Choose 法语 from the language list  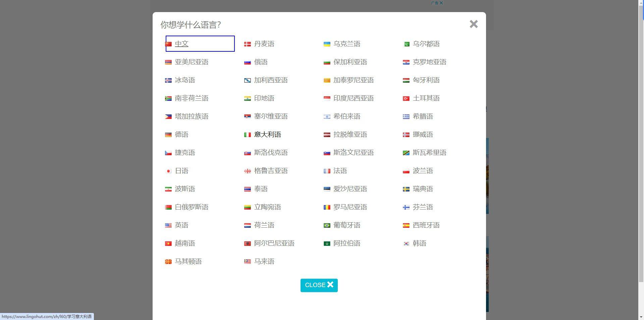click(340, 171)
